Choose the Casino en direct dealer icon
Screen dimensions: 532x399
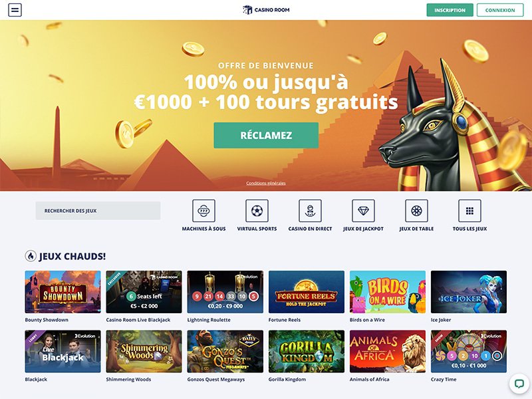310,211
